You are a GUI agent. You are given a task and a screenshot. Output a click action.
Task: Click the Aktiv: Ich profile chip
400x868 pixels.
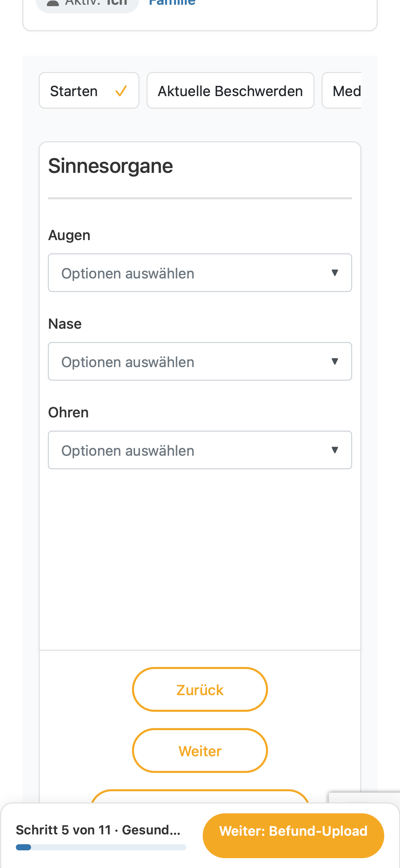[x=88, y=4]
